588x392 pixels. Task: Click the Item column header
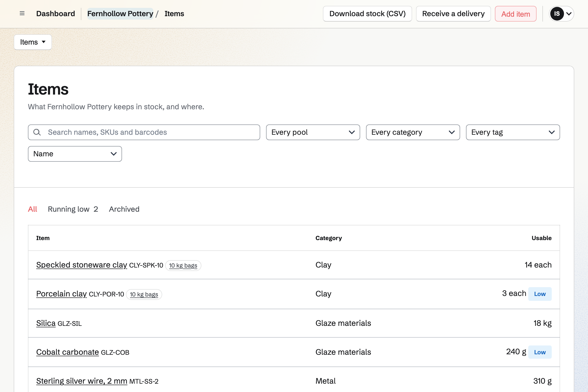coord(43,238)
